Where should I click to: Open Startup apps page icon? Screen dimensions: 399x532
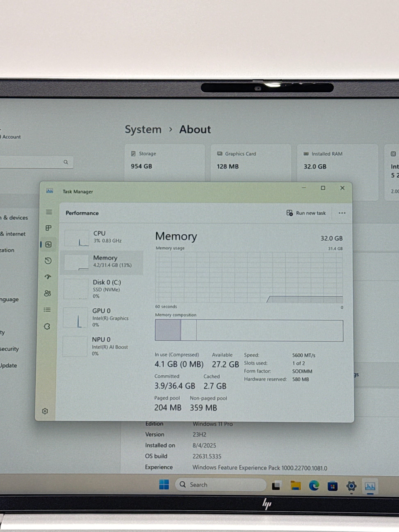tap(48, 277)
